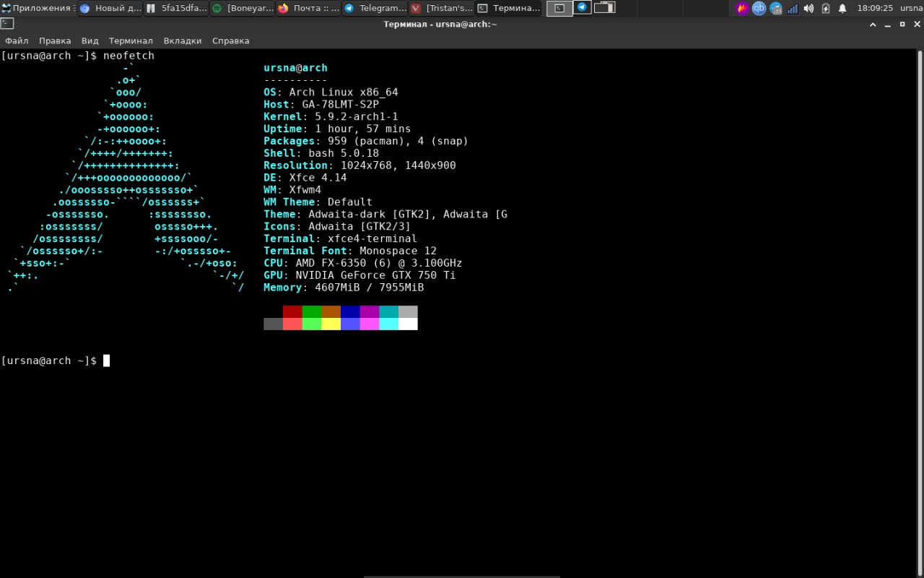Click the panel clock showing 18:09:25

point(875,8)
